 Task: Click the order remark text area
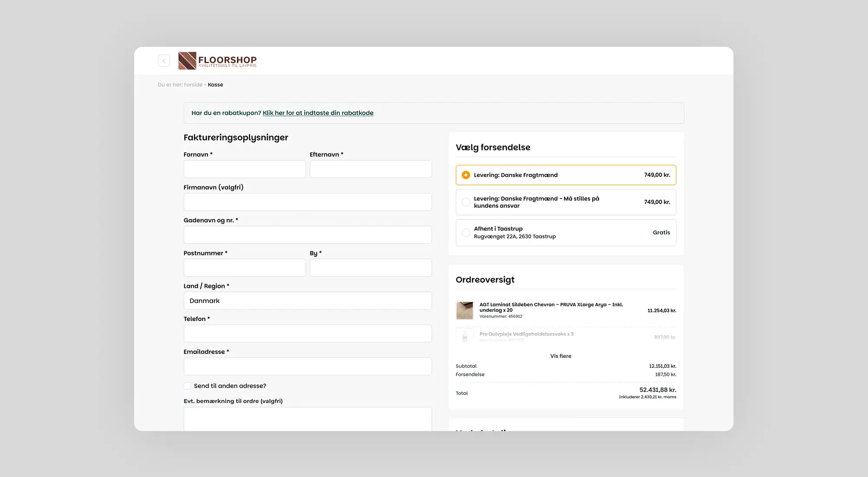(307, 418)
